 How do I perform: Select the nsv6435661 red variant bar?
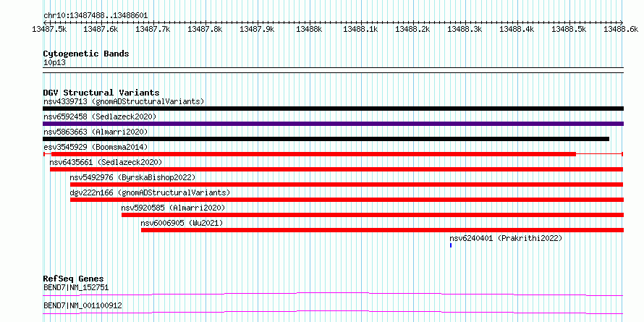(x=336, y=169)
